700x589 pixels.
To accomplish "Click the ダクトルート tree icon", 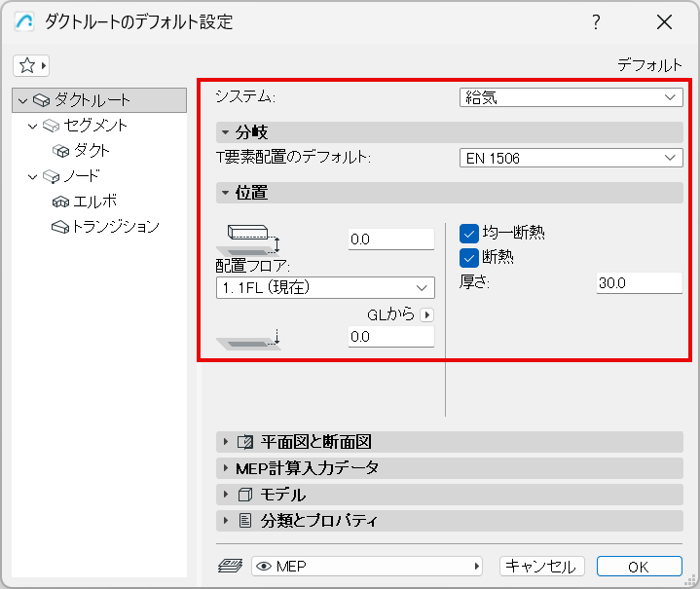I will pos(42,100).
